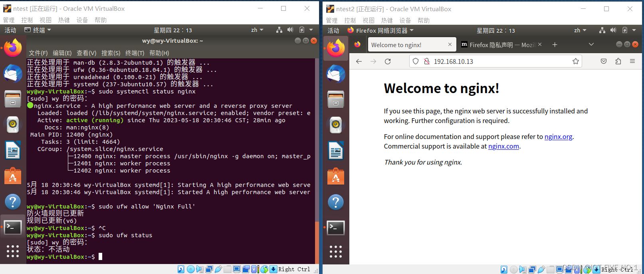Follow the nginx.com link

click(x=503, y=146)
